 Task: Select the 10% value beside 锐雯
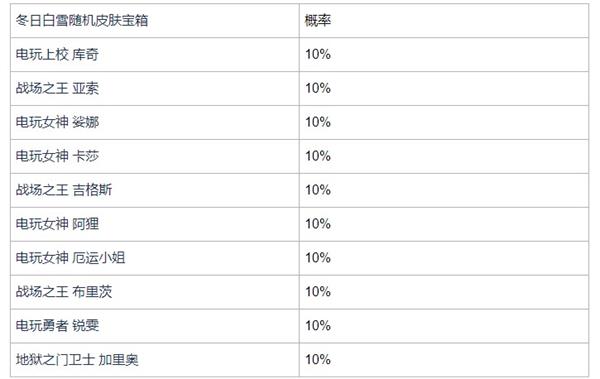tap(318, 326)
